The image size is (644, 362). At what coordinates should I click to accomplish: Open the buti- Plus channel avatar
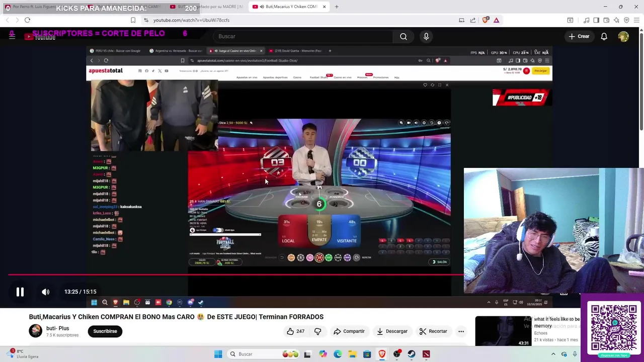[x=35, y=331]
